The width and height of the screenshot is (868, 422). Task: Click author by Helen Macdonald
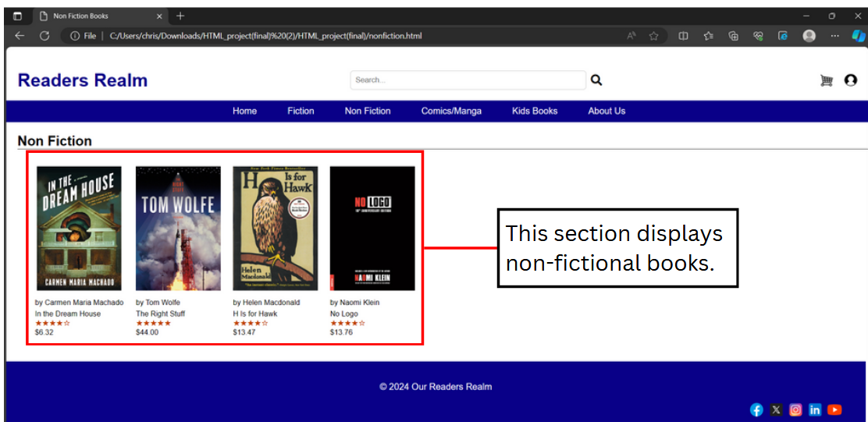pos(266,303)
